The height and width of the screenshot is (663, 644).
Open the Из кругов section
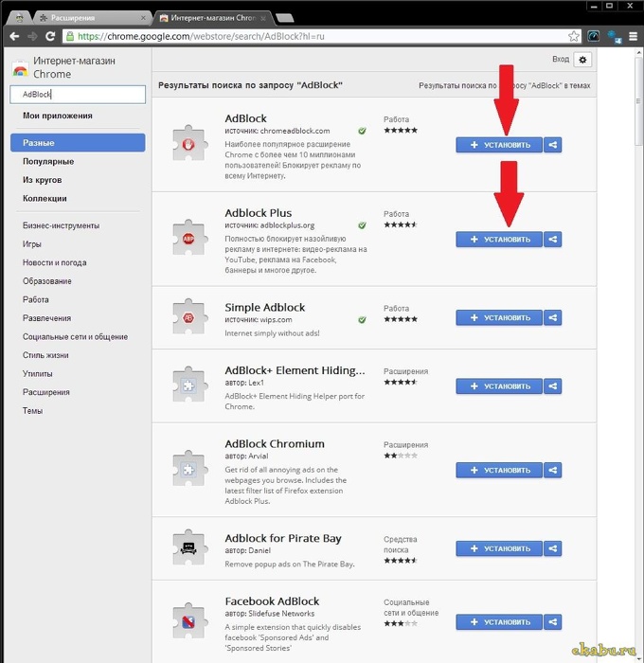pos(43,180)
